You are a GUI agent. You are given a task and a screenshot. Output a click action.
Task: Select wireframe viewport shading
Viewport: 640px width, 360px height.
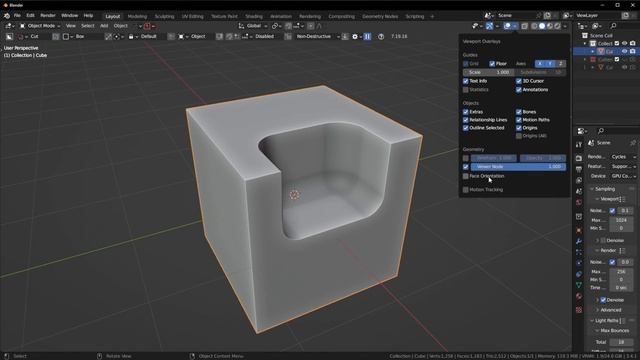534,26
